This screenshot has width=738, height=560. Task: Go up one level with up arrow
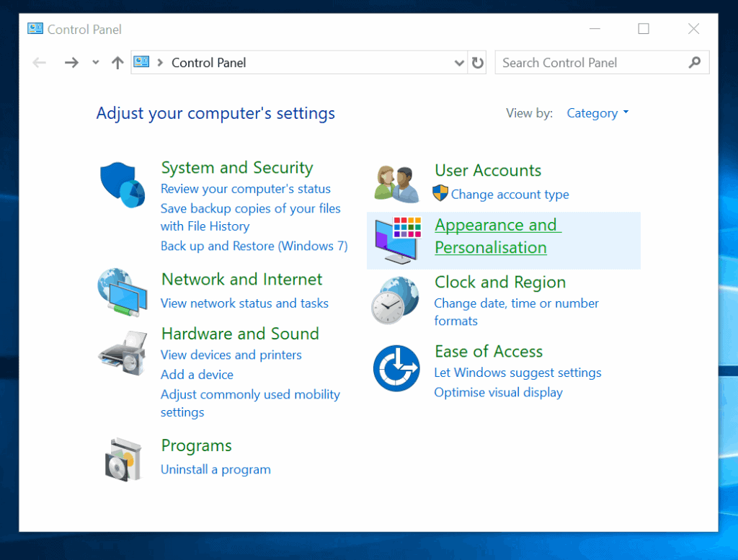117,63
